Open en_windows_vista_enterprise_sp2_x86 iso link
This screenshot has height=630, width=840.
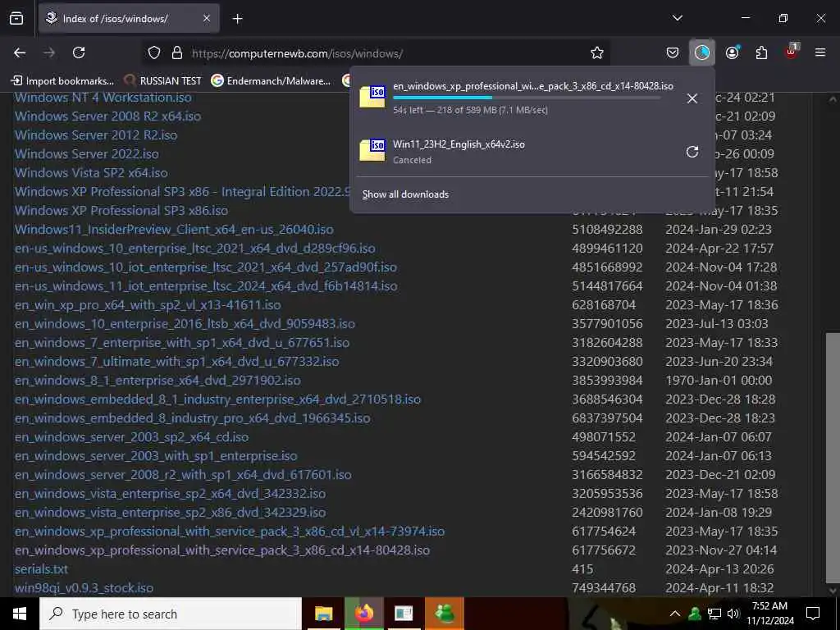pyautogui.click(x=170, y=513)
